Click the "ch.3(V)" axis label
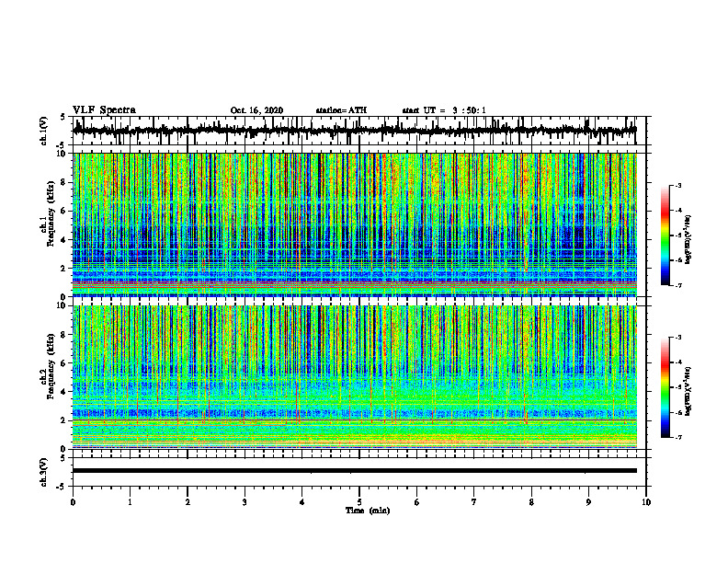This screenshot has height=563, width=728. coord(44,472)
